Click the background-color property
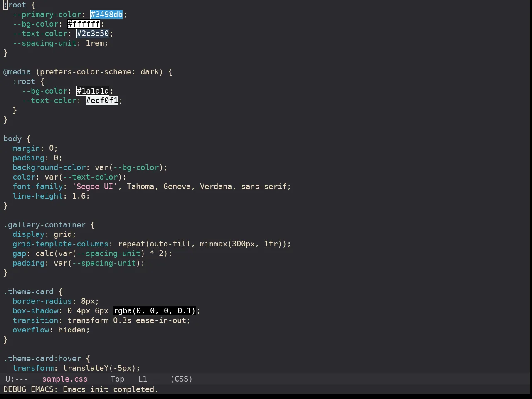The width and height of the screenshot is (532, 399). coord(49,167)
